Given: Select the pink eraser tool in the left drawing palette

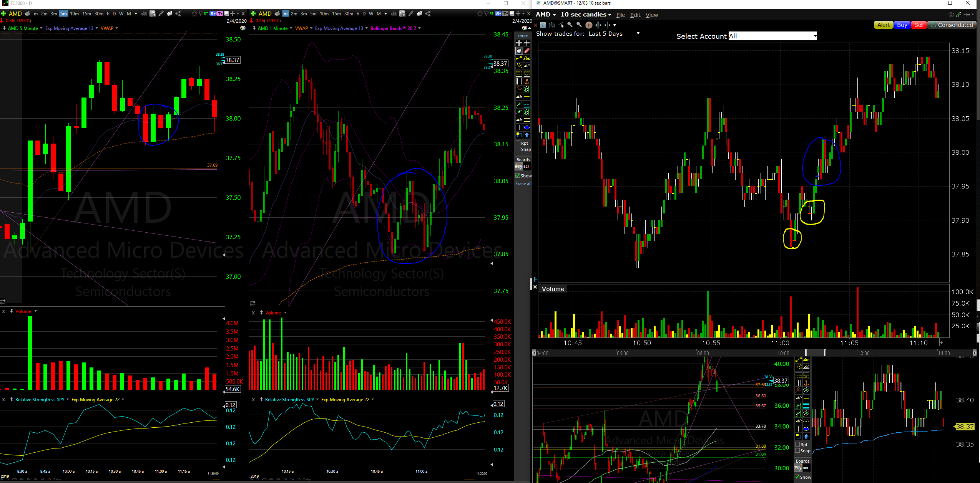Looking at the screenshot, I should pos(527,51).
